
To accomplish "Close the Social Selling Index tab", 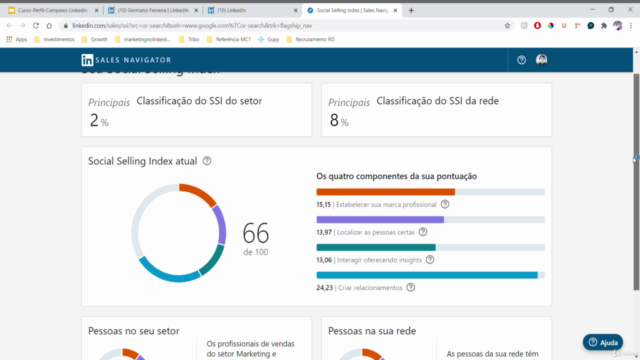I will 395,10.
